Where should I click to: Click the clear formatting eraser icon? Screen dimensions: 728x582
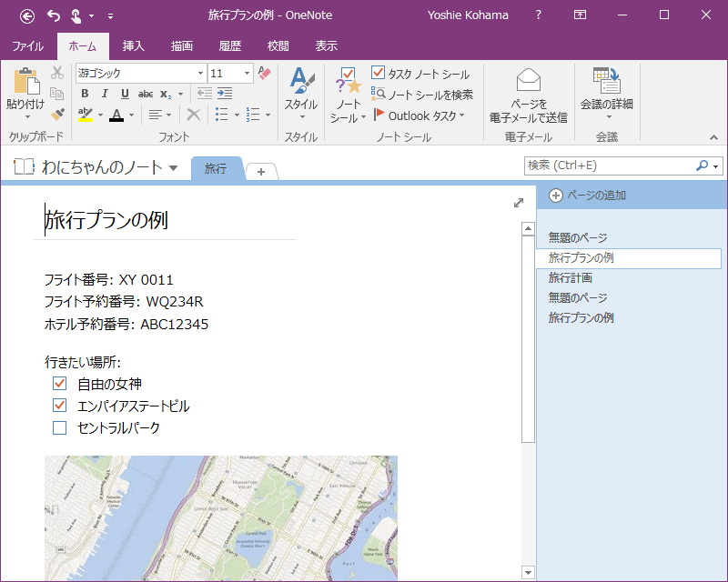pos(265,73)
